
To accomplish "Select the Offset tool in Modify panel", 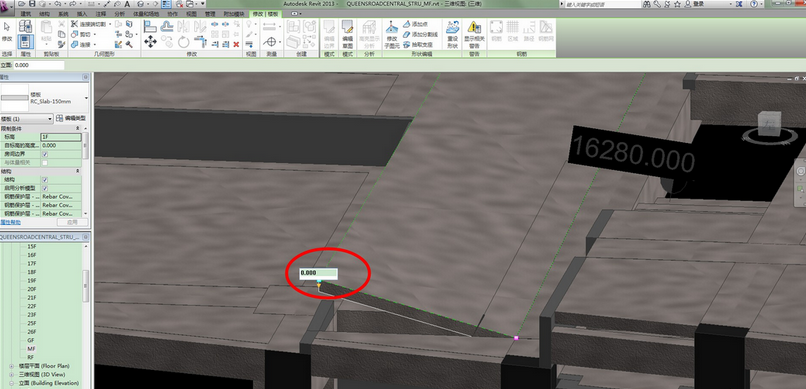I will tap(167, 26).
